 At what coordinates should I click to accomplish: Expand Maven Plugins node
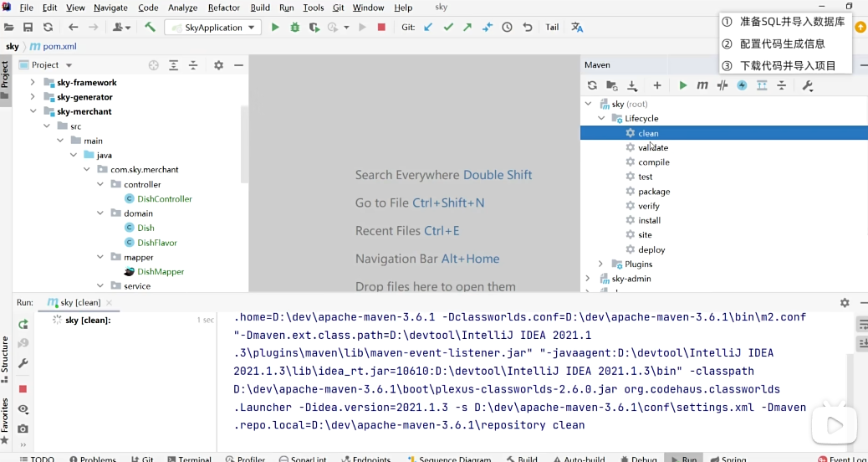(600, 264)
